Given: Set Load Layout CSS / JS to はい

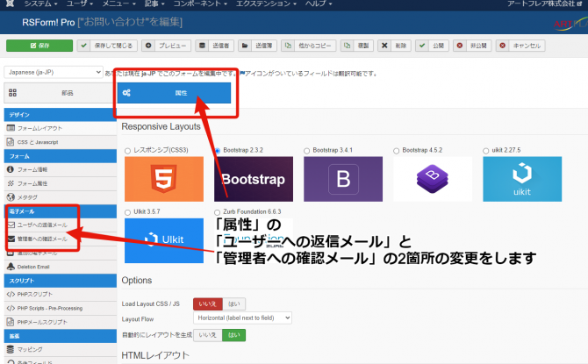Looking at the screenshot, I should point(234,304).
